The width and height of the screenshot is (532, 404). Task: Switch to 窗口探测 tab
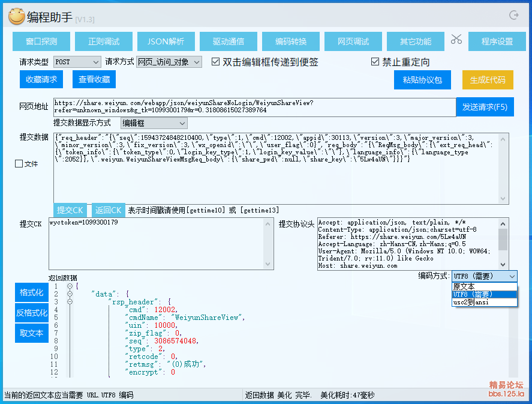[41, 41]
